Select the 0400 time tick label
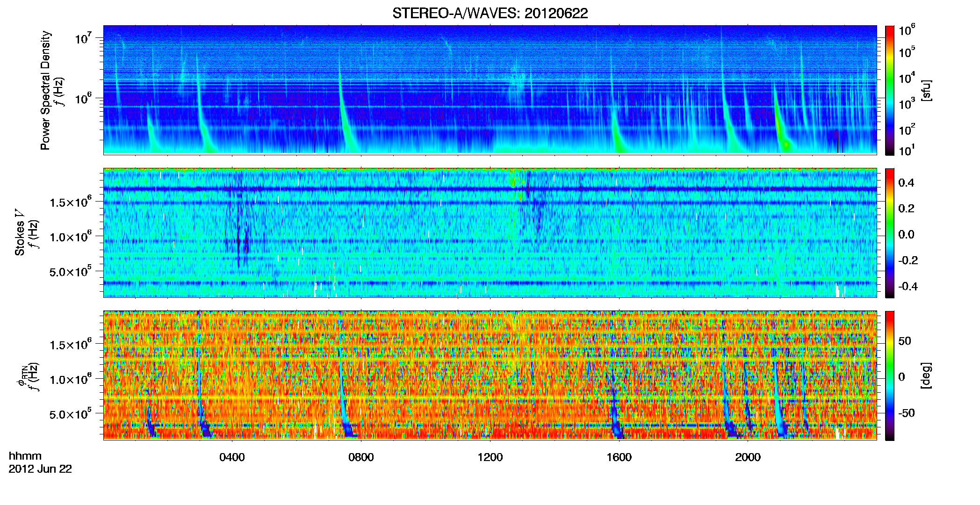Image resolution: width=980 pixels, height=505 pixels. (232, 457)
